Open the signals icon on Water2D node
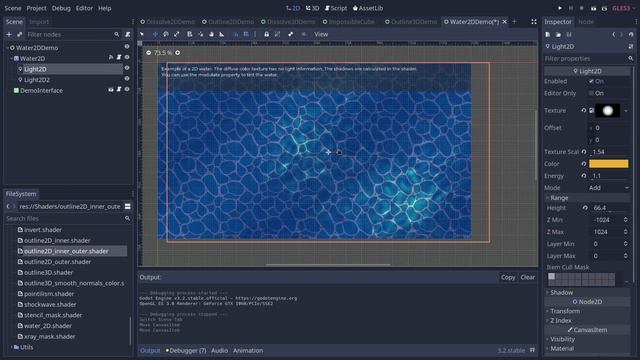Image resolution: width=640 pixels, height=360 pixels. 111,58
